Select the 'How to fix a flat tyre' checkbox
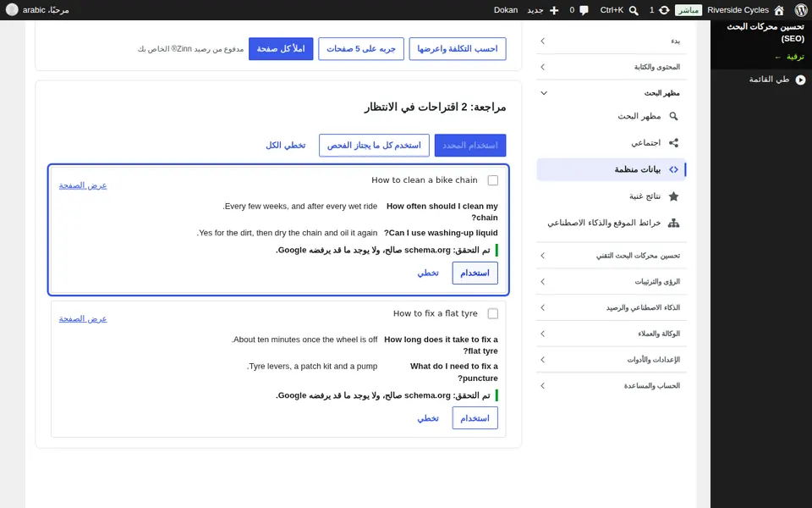The image size is (812, 508). coord(493,313)
